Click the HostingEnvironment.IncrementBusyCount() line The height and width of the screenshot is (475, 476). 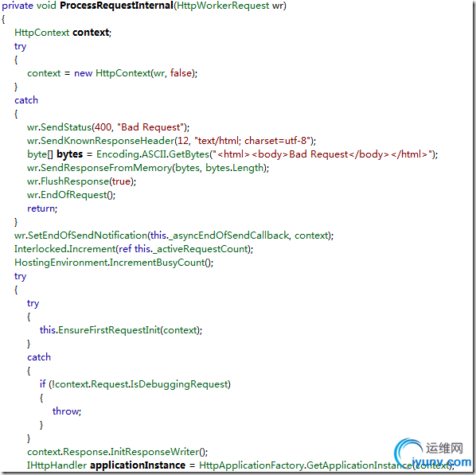tap(114, 263)
